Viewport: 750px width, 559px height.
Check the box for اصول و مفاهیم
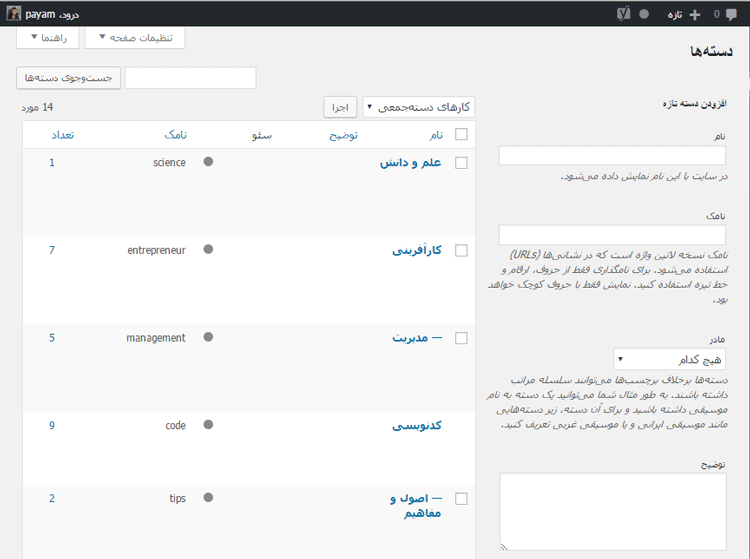point(461,499)
